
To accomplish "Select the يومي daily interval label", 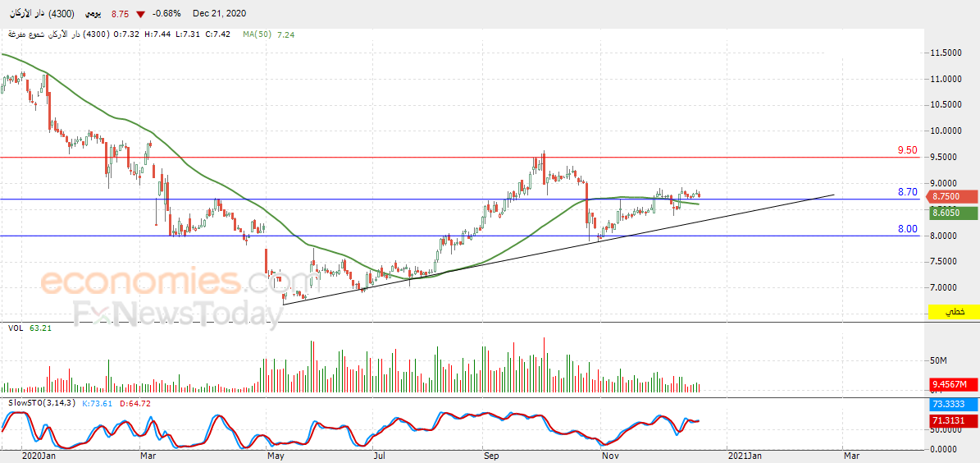I will click(91, 13).
